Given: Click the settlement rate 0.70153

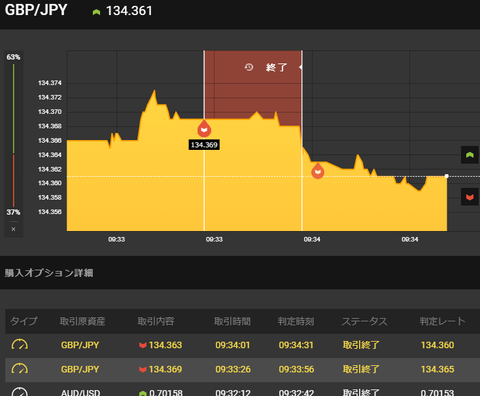Looking at the screenshot, I should coord(437,392).
